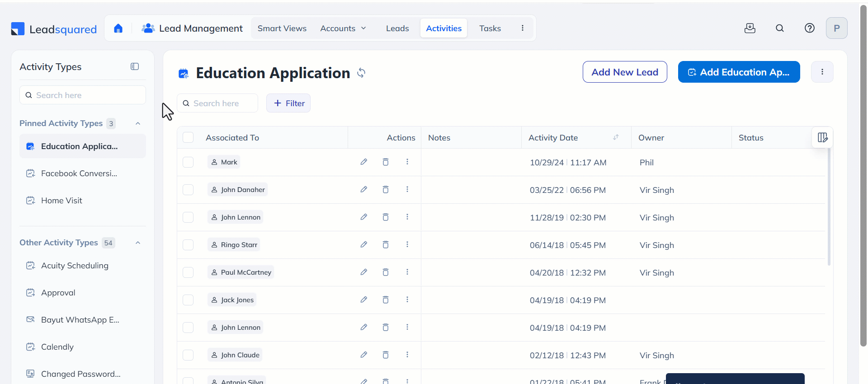Collapse the Other Activity Types section
The width and height of the screenshot is (868, 384).
[138, 243]
